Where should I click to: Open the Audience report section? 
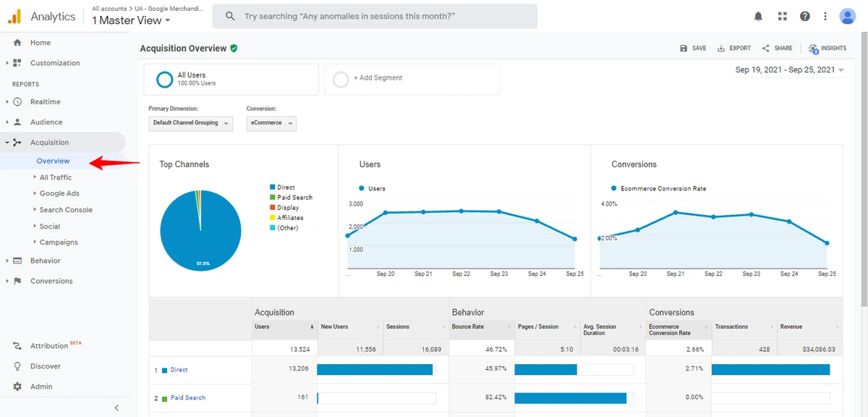pyautogui.click(x=46, y=122)
